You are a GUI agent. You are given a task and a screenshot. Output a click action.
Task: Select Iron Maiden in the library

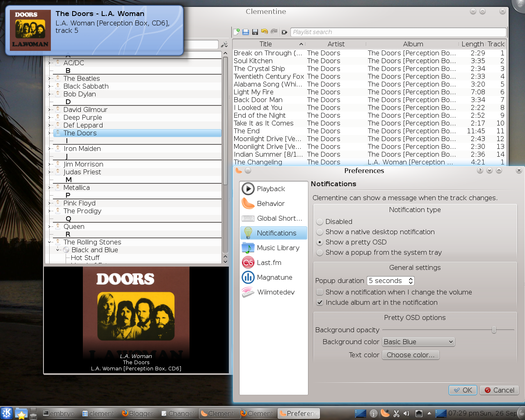pos(82,148)
